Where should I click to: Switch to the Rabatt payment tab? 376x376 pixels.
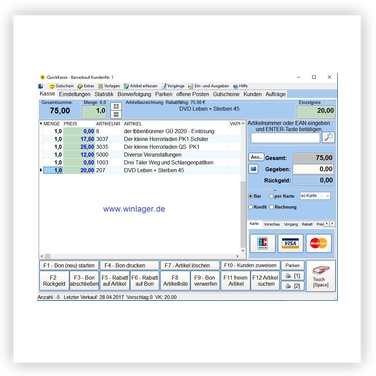click(x=307, y=224)
